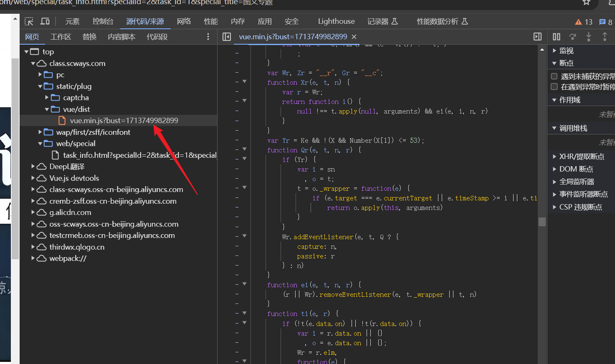
Task: Expand the webpack:// node
Action: 33,258
